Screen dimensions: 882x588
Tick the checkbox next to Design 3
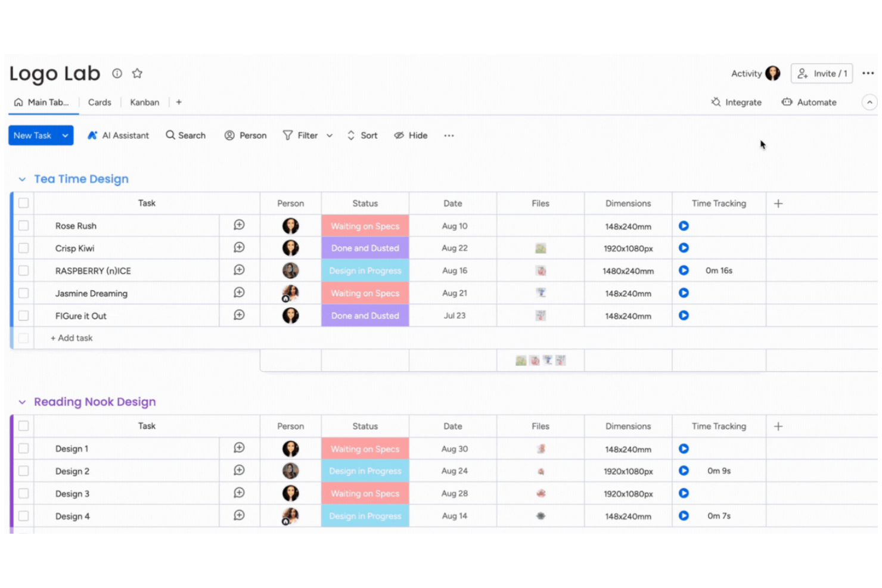[x=23, y=493]
